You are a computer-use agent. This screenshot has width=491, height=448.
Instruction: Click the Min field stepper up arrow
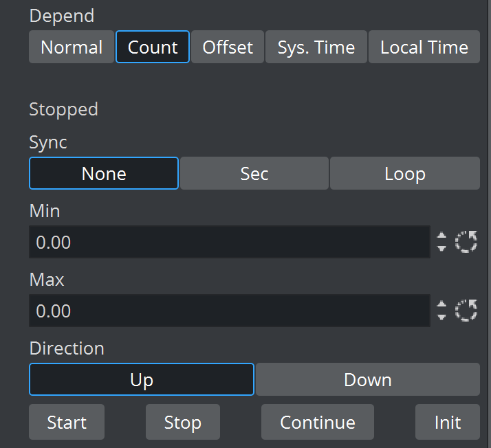pyautogui.click(x=441, y=236)
